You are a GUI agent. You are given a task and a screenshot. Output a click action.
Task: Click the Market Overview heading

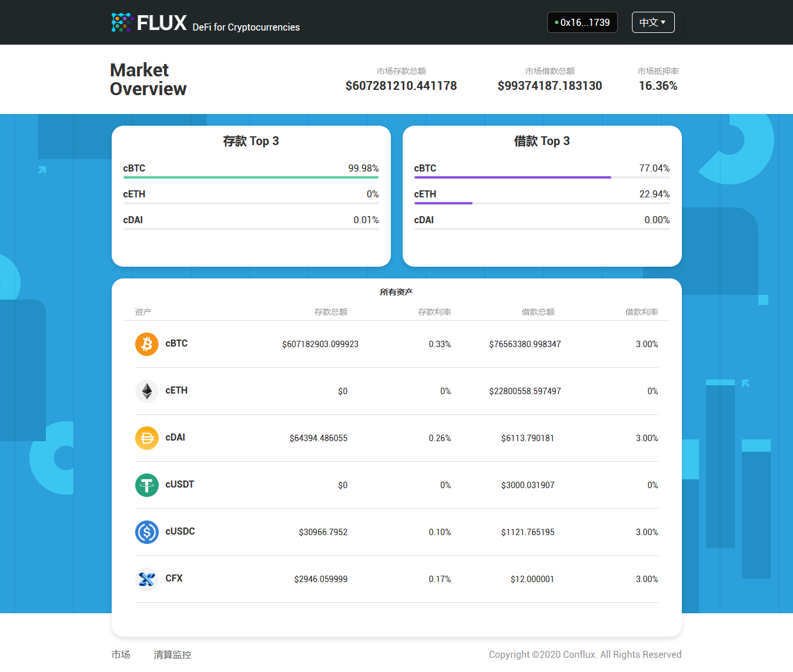148,79
